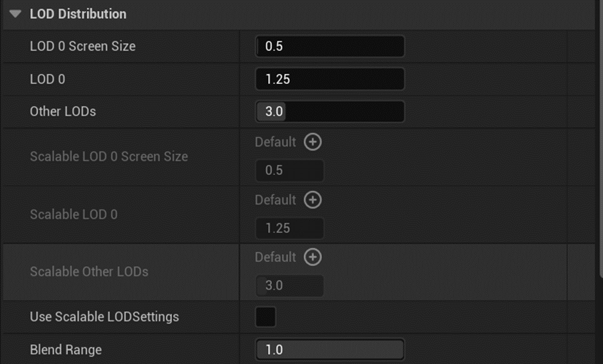Click the Use Scalable LODSettings label
Image resolution: width=603 pixels, height=364 pixels.
pyautogui.click(x=104, y=317)
